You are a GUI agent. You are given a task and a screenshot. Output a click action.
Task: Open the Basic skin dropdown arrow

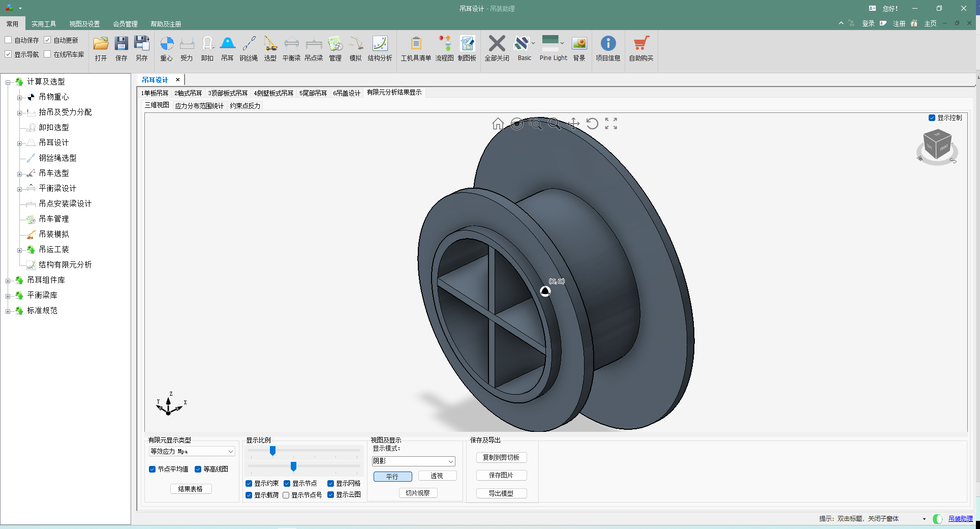(x=533, y=43)
